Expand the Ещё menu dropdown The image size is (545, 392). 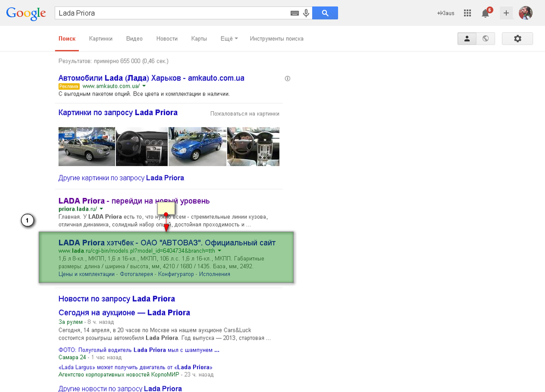(229, 39)
